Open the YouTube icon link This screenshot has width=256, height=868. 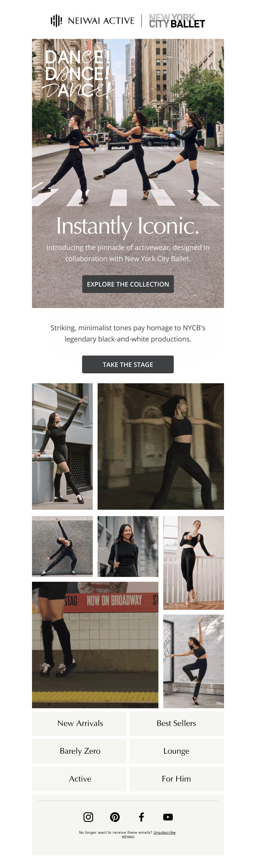(x=168, y=817)
